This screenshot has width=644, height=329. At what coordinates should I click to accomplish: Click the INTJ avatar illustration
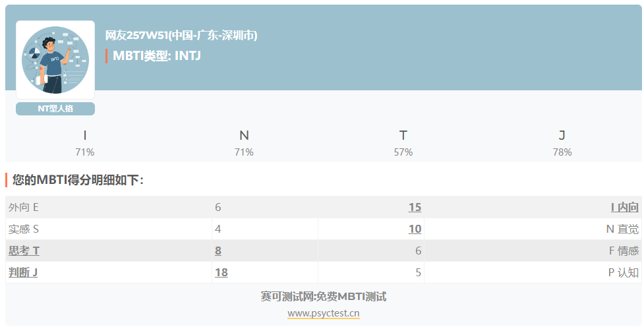[x=55, y=60]
